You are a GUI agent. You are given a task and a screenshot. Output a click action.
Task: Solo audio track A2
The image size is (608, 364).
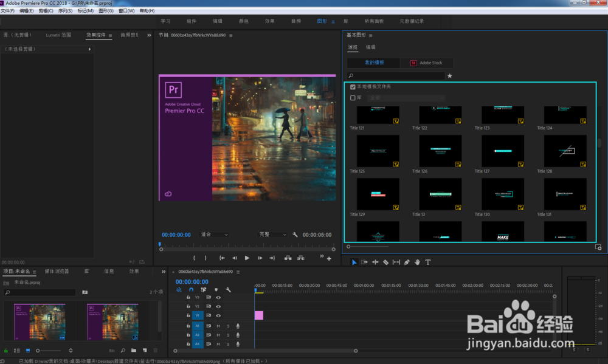[228, 335]
